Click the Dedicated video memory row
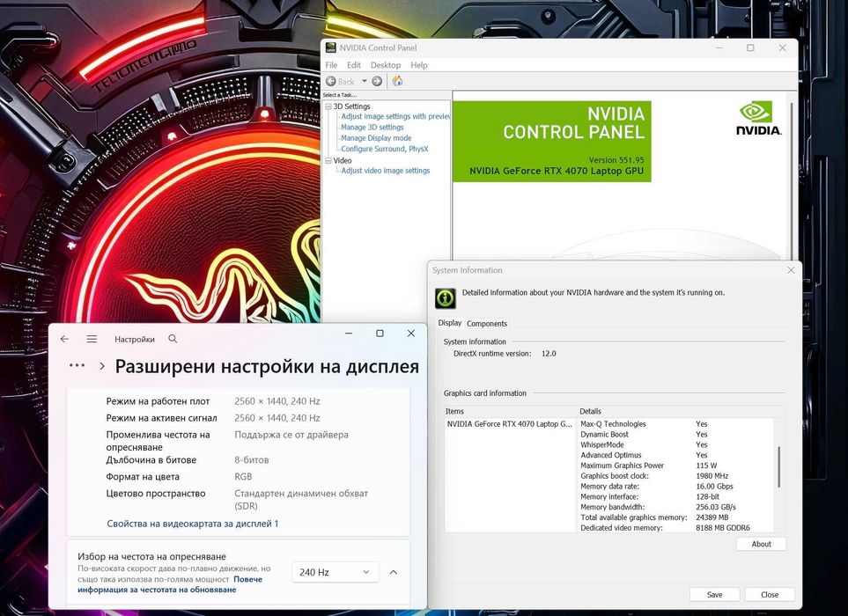848x616 pixels. [676, 527]
